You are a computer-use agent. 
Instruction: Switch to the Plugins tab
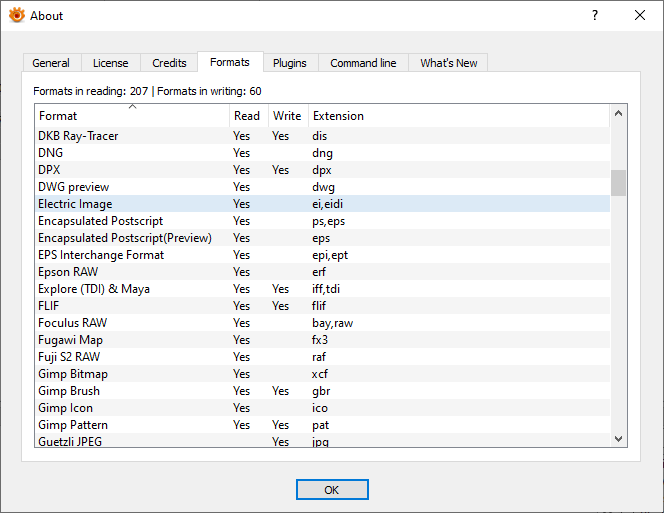coord(290,63)
